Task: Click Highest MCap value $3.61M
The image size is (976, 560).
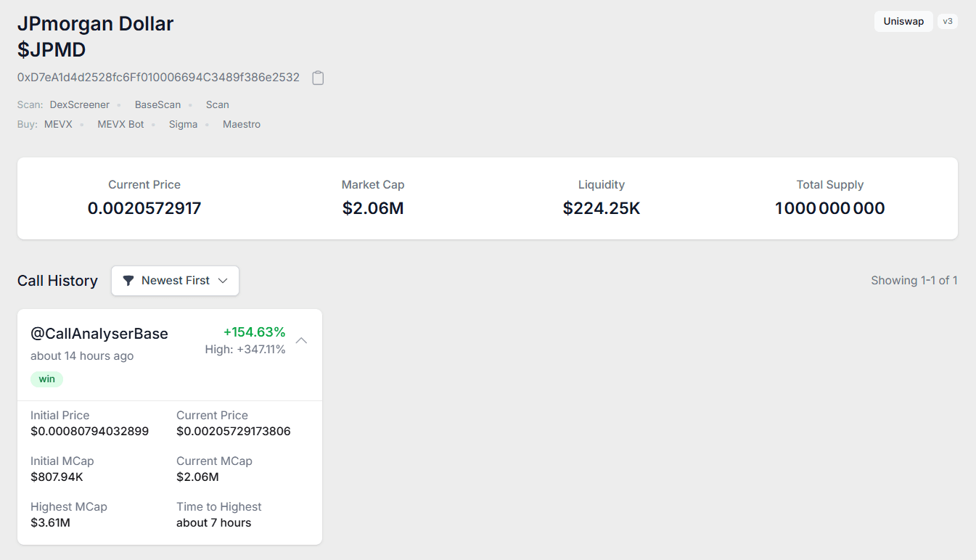Action: pyautogui.click(x=50, y=523)
